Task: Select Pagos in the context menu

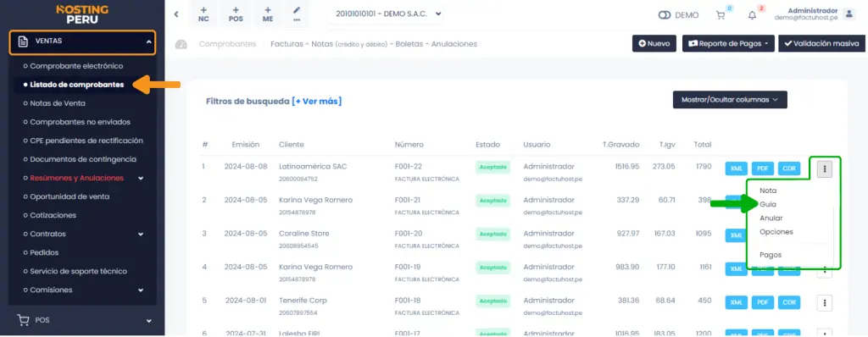Action: coord(771,255)
